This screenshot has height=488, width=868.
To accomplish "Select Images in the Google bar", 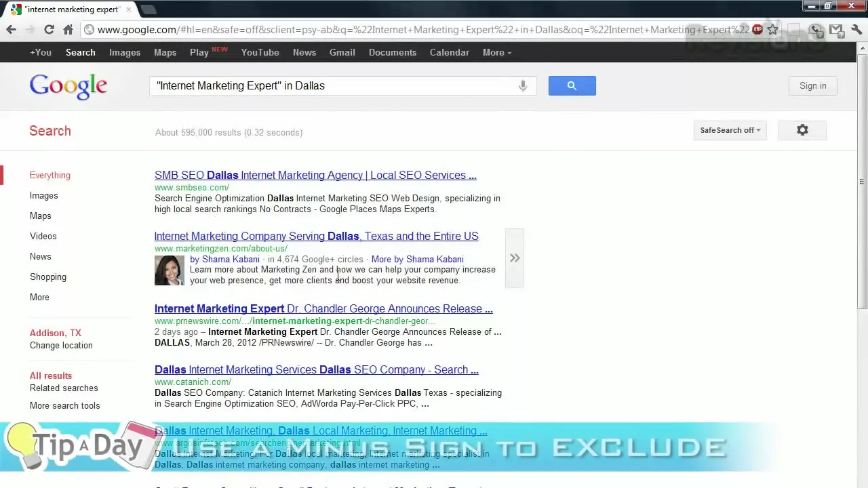I will point(125,52).
